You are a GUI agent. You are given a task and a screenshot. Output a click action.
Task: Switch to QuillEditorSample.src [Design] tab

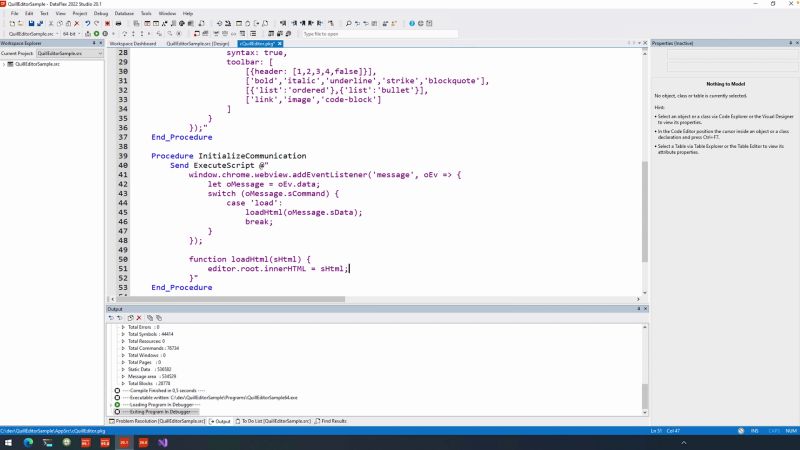click(x=197, y=44)
